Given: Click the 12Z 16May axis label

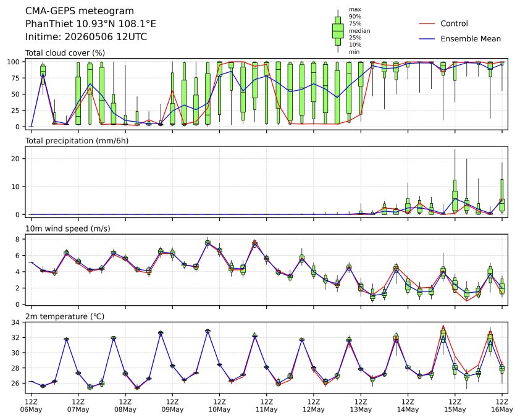Looking at the screenshot, I should pyautogui.click(x=501, y=405).
